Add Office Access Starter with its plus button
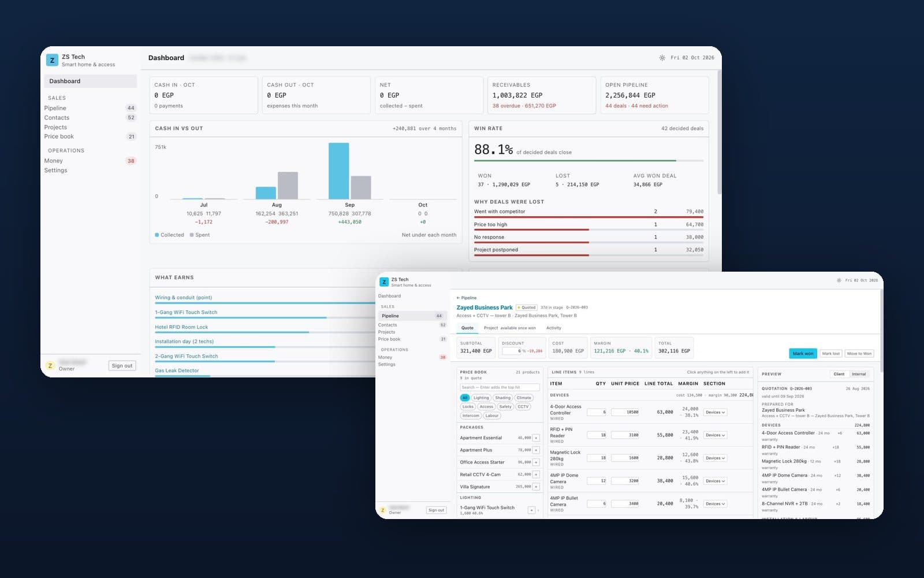The height and width of the screenshot is (578, 924). (x=536, y=462)
